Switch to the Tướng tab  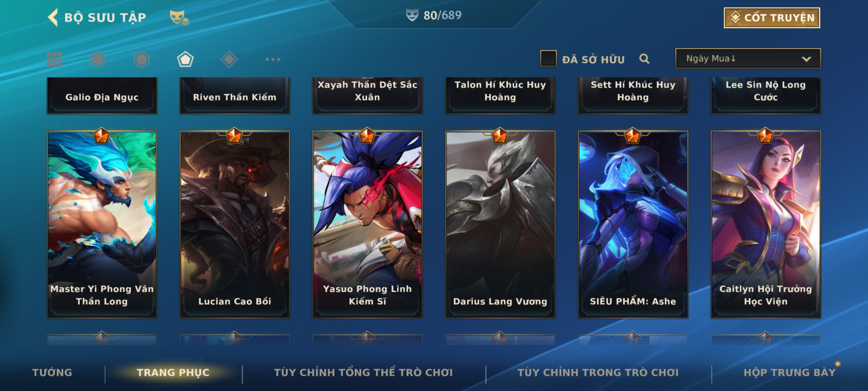tap(52, 373)
